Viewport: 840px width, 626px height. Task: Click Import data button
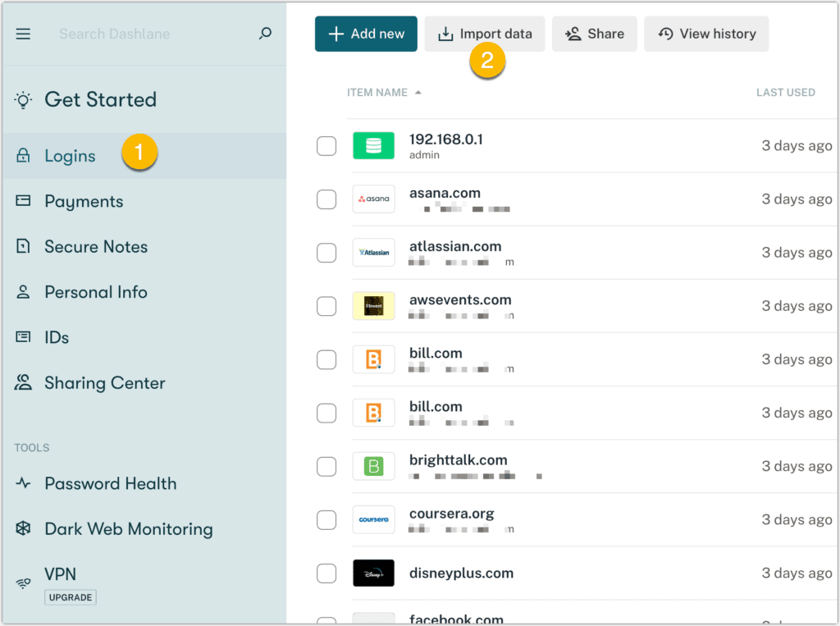[x=484, y=34]
